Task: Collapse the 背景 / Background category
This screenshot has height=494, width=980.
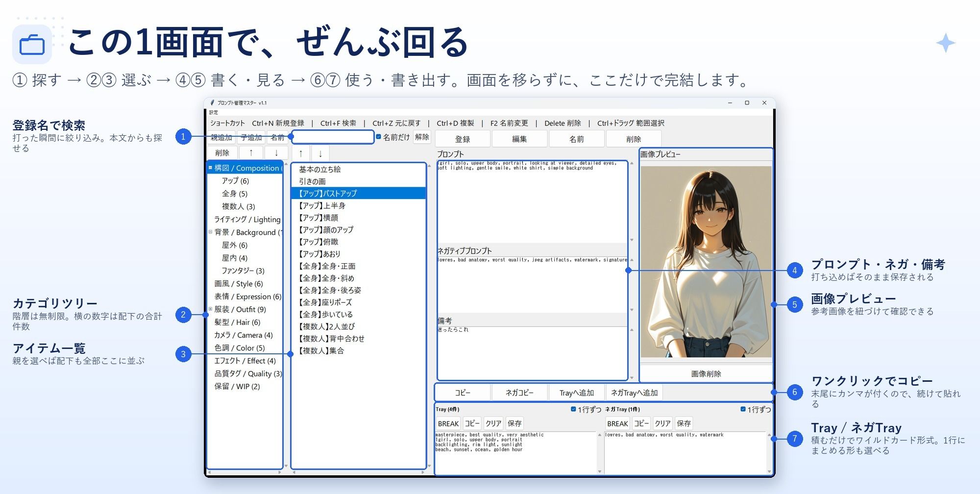Action: click(210, 232)
